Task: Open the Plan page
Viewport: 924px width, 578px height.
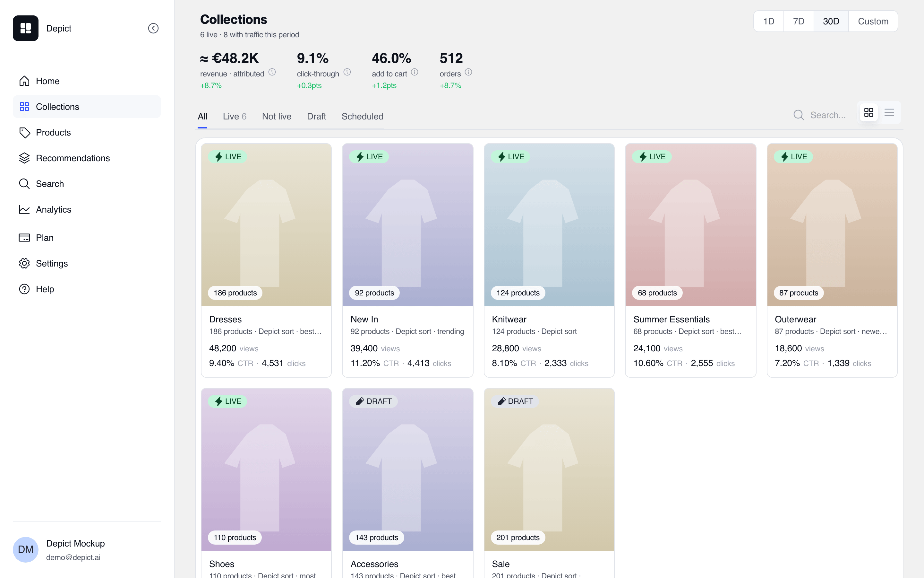Action: pos(87,238)
